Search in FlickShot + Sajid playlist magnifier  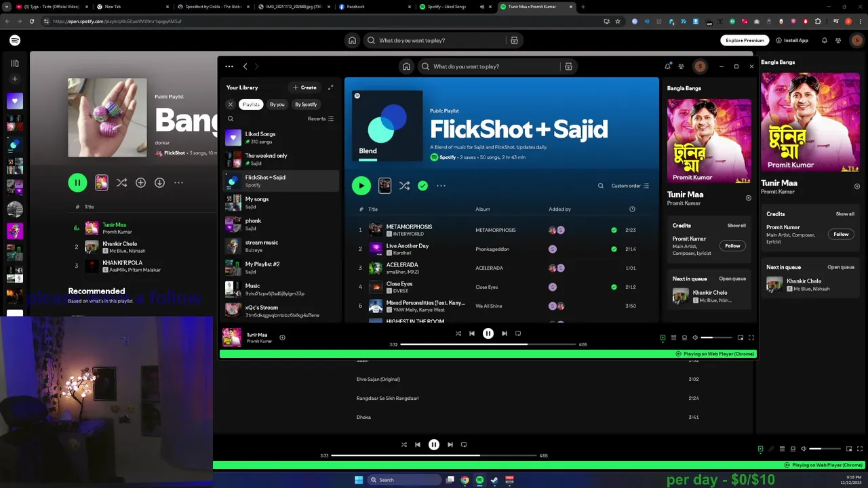click(x=601, y=186)
